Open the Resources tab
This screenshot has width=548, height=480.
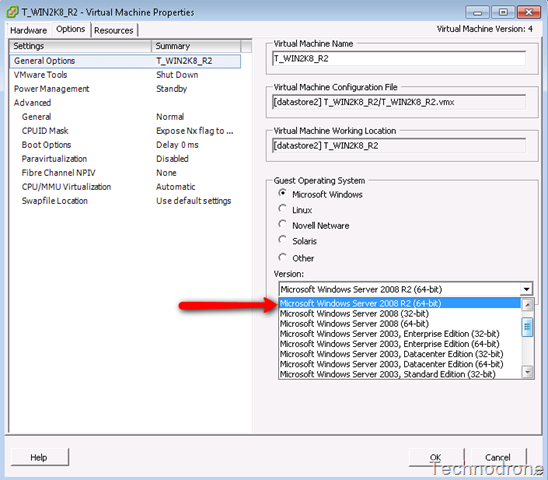114,30
